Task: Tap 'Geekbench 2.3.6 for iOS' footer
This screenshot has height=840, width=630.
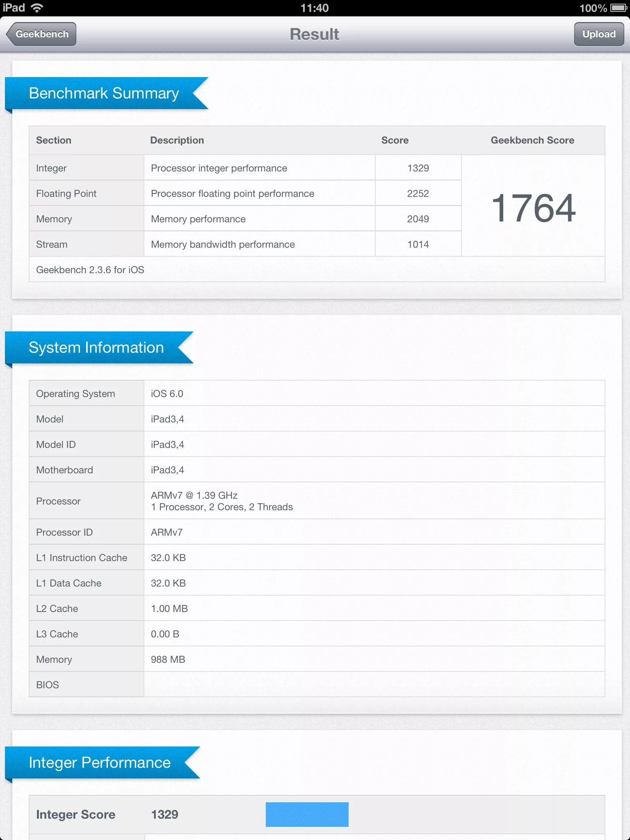Action: (90, 269)
